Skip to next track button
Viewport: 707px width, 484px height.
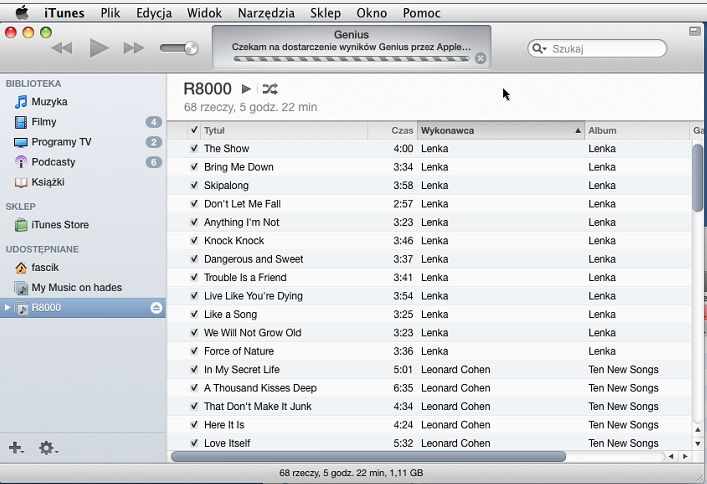[x=133, y=48]
